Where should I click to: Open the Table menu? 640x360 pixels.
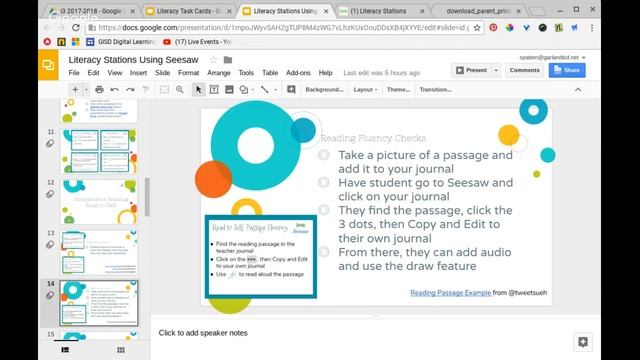click(270, 73)
